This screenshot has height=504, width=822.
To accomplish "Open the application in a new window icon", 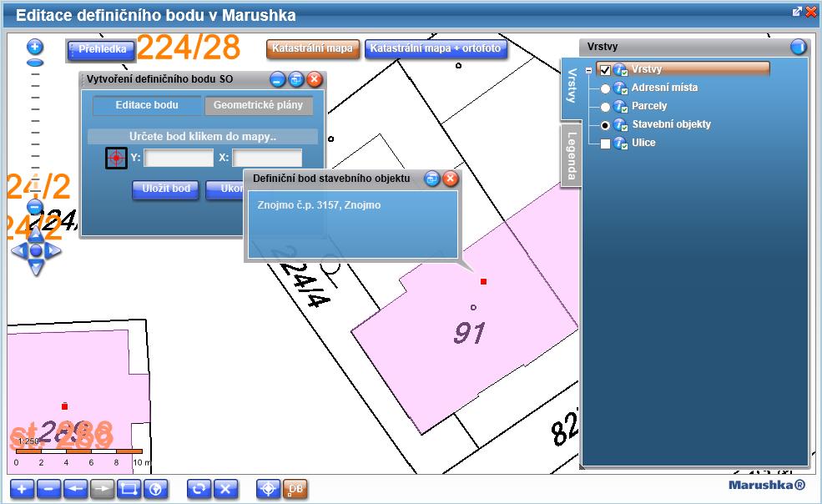I will (x=797, y=12).
